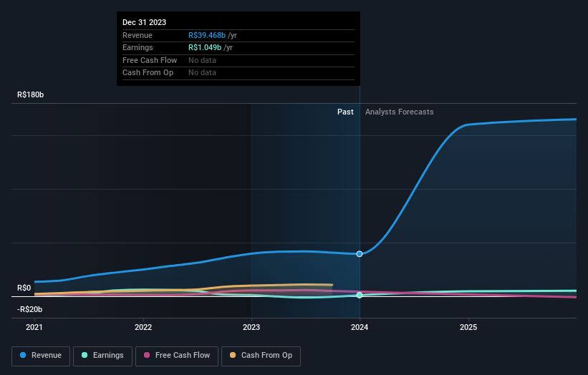The image size is (588, 375).
Task: Click the 'Earnings' row label in tooltip
Action: pos(138,47)
